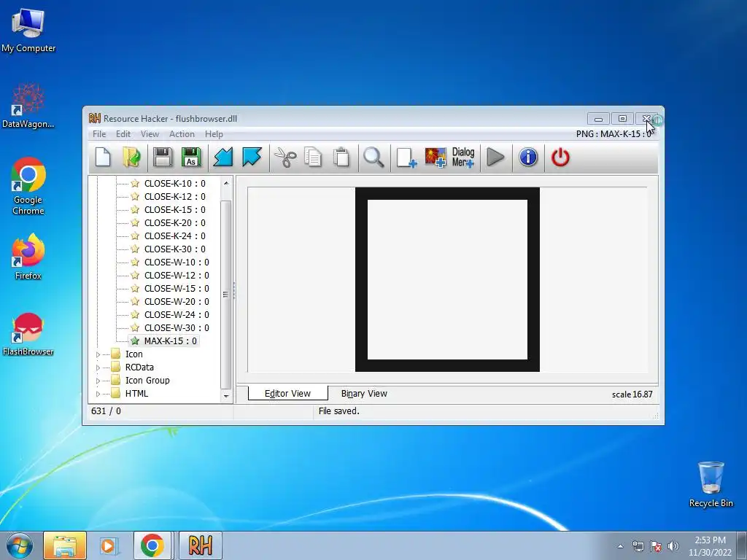Click the green star beside MAX-K-15
This screenshot has height=560, width=747.
(135, 341)
